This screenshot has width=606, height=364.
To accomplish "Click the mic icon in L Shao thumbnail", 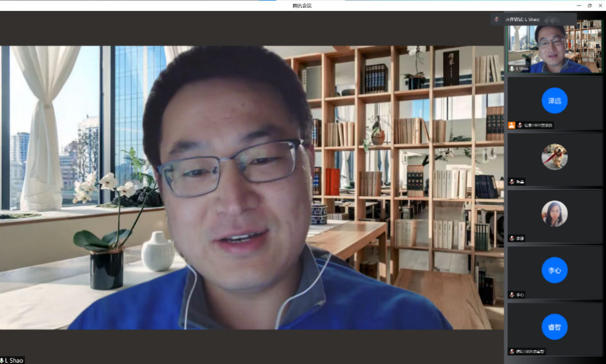I will [x=512, y=68].
